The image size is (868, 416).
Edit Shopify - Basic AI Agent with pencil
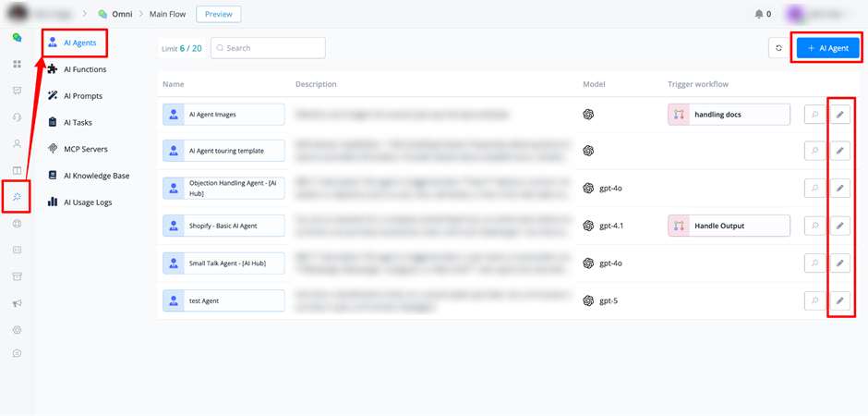pyautogui.click(x=839, y=226)
